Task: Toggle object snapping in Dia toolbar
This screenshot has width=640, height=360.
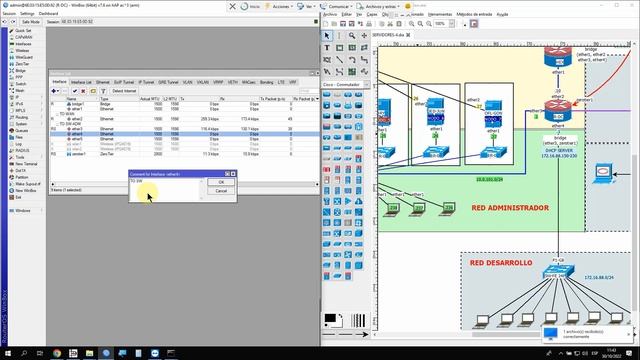Action: [474, 24]
